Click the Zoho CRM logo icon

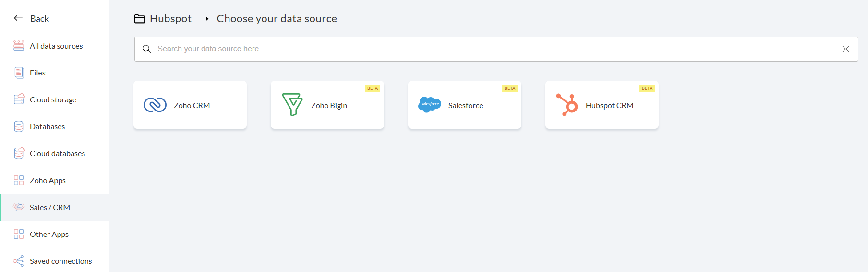coord(155,105)
